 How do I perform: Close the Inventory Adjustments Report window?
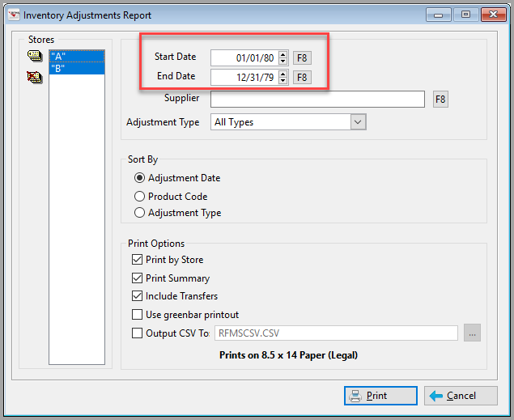point(493,15)
